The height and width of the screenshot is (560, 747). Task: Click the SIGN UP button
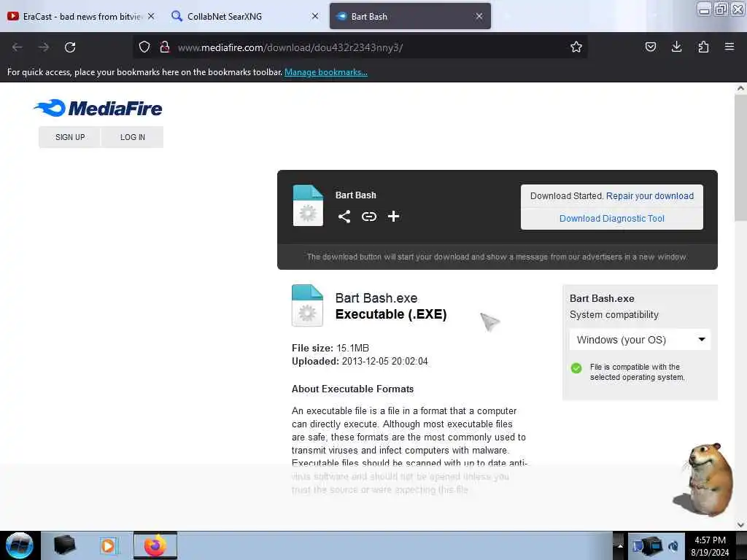click(70, 137)
